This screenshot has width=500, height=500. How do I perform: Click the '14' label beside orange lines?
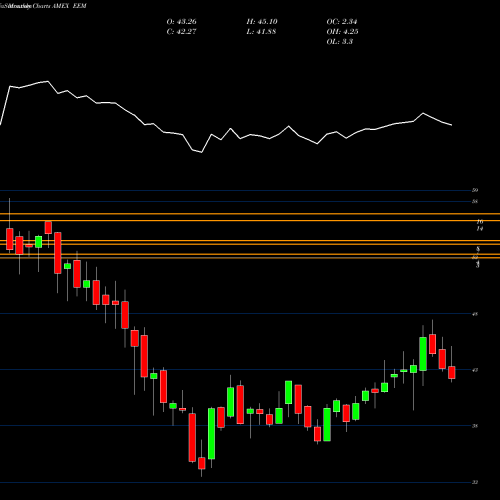click(x=480, y=229)
